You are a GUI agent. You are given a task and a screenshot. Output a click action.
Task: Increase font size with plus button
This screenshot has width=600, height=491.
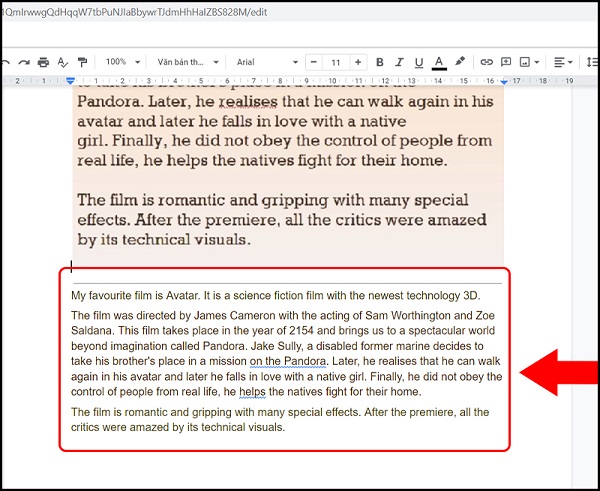tap(358, 62)
